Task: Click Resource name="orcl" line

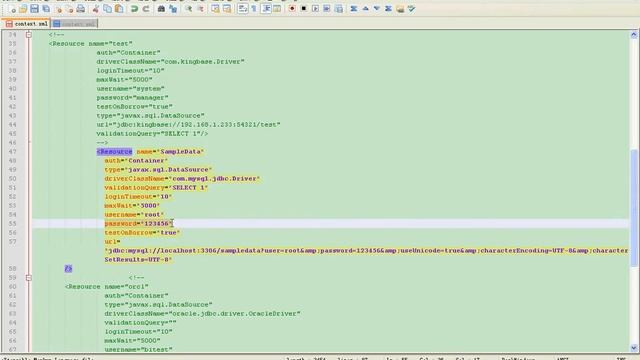Action: tap(107, 287)
